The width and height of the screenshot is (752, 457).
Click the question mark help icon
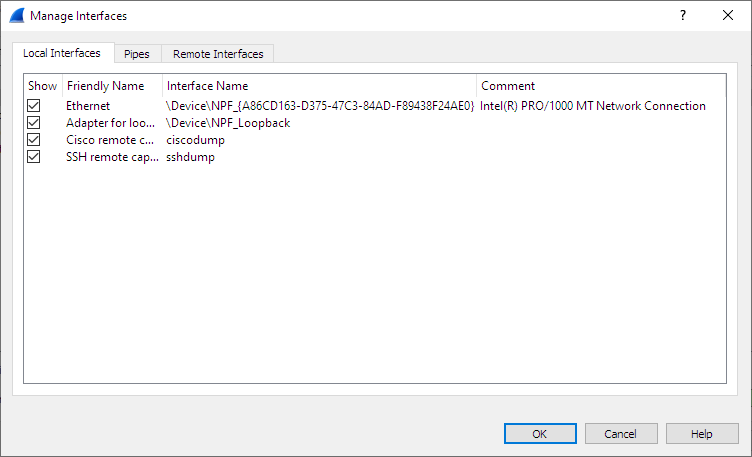[683, 16]
